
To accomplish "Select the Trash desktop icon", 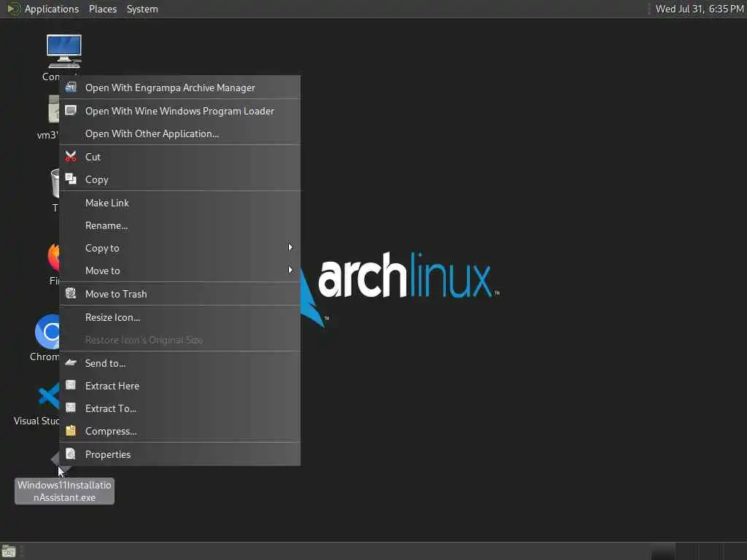I will click(55, 183).
